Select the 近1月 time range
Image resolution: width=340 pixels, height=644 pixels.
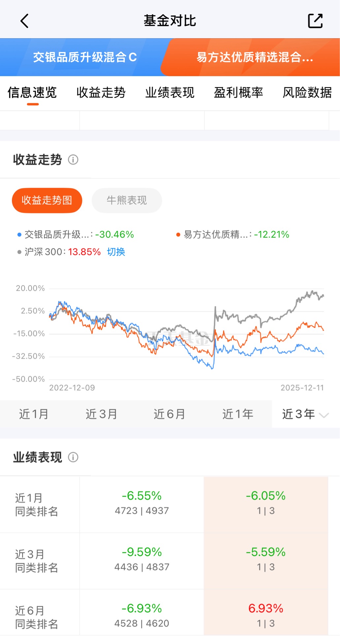pyautogui.click(x=34, y=414)
